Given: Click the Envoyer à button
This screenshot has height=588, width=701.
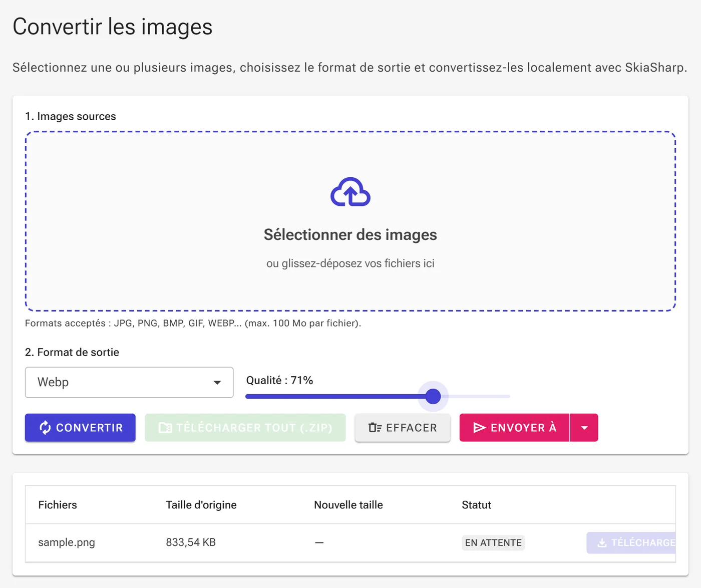Looking at the screenshot, I should (514, 428).
